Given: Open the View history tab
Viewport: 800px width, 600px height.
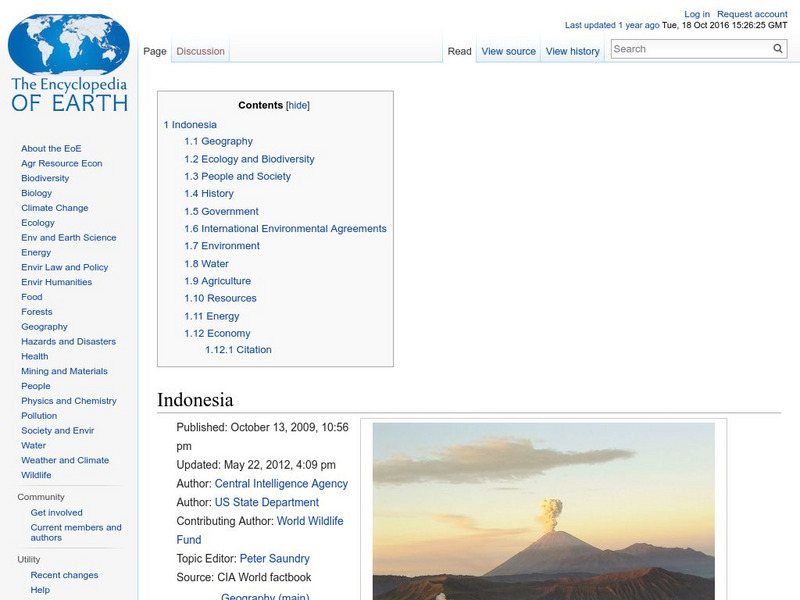Looking at the screenshot, I should pos(572,50).
